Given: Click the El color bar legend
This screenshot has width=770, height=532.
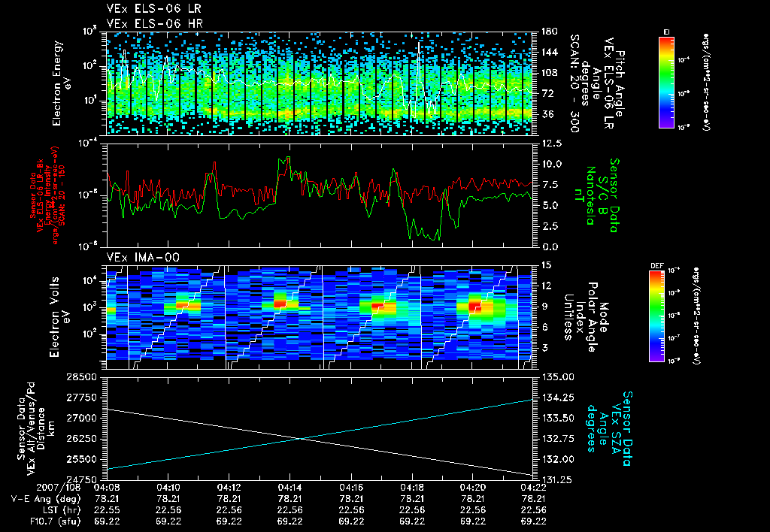Looking at the screenshot, I should pyautogui.click(x=666, y=82).
